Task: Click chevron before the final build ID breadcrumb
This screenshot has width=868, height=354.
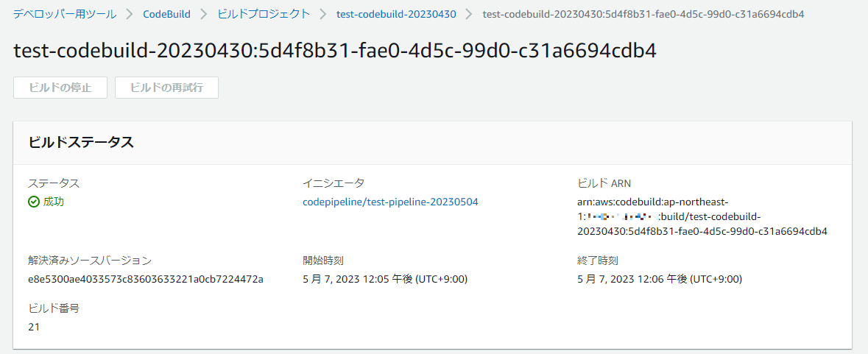Action: 470,15
